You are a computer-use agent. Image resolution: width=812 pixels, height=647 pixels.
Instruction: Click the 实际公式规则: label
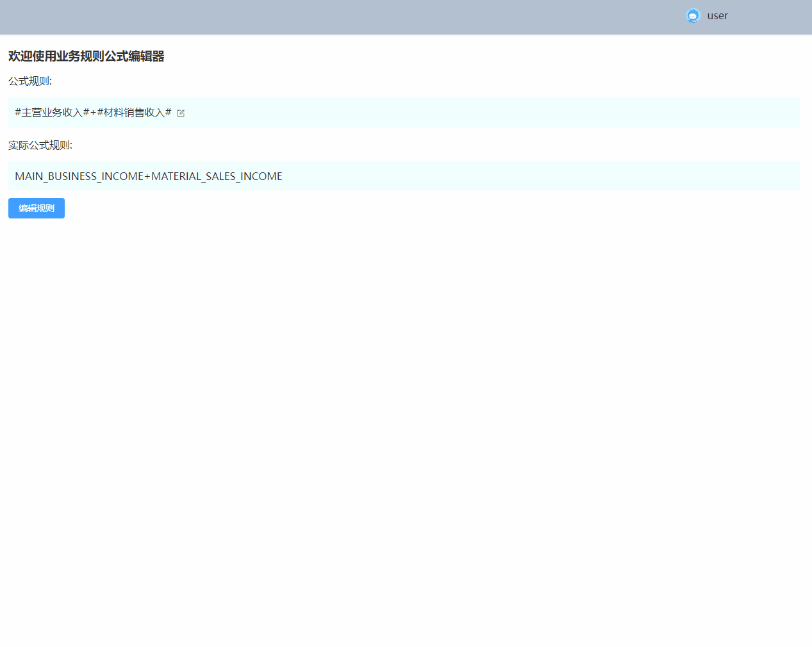point(40,145)
